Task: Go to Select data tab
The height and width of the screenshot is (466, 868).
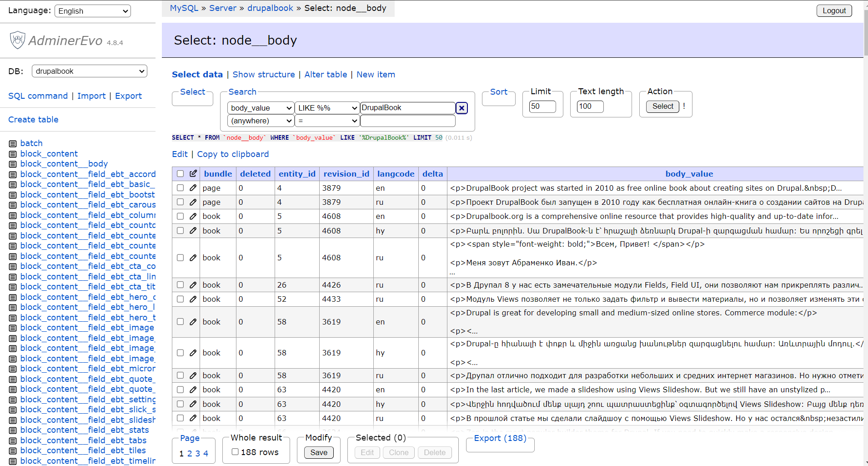Action: click(197, 74)
